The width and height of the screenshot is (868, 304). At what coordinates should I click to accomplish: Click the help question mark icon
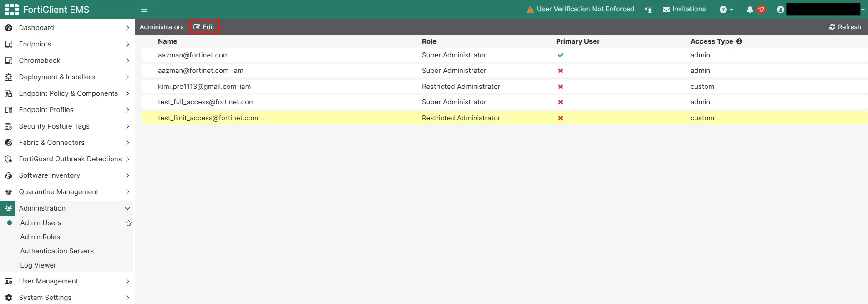pyautogui.click(x=723, y=10)
